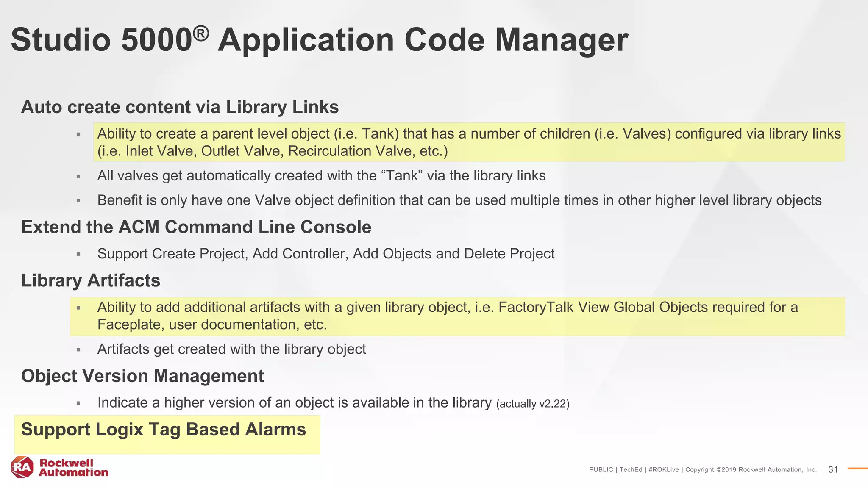Click slide number 31
The width and height of the screenshot is (868, 488).
(x=833, y=469)
